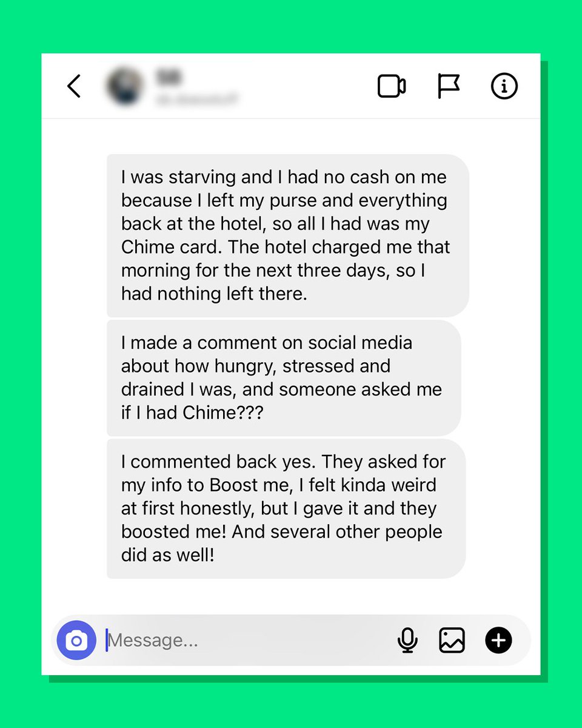This screenshot has width=582, height=728.
Task: Flag this conversation with the flag icon
Action: 449,86
